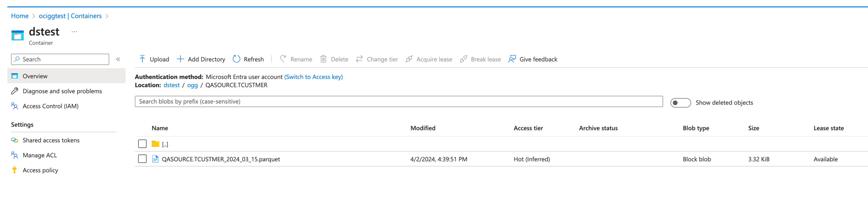Click the Give feedback icon

click(x=512, y=59)
